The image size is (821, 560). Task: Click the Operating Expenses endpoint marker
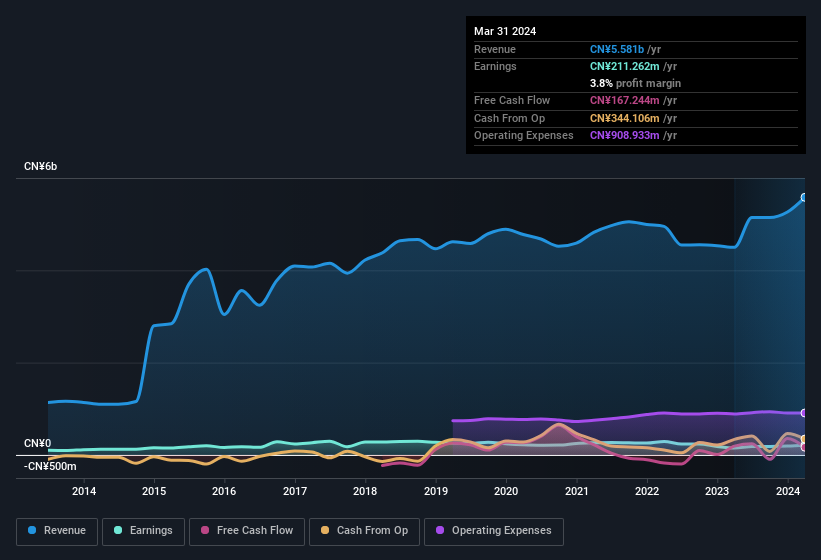[x=804, y=413]
